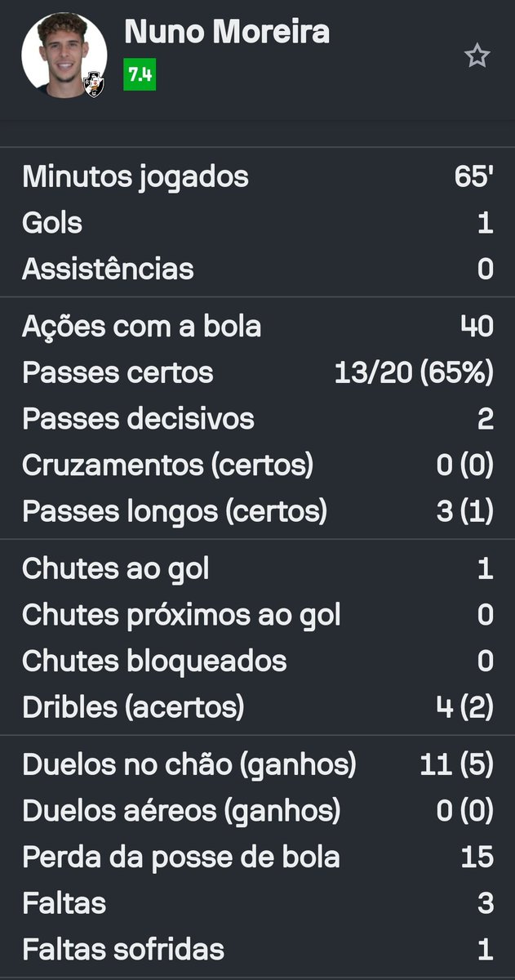
Task: Select the Passes decisivos row
Action: coord(257,419)
